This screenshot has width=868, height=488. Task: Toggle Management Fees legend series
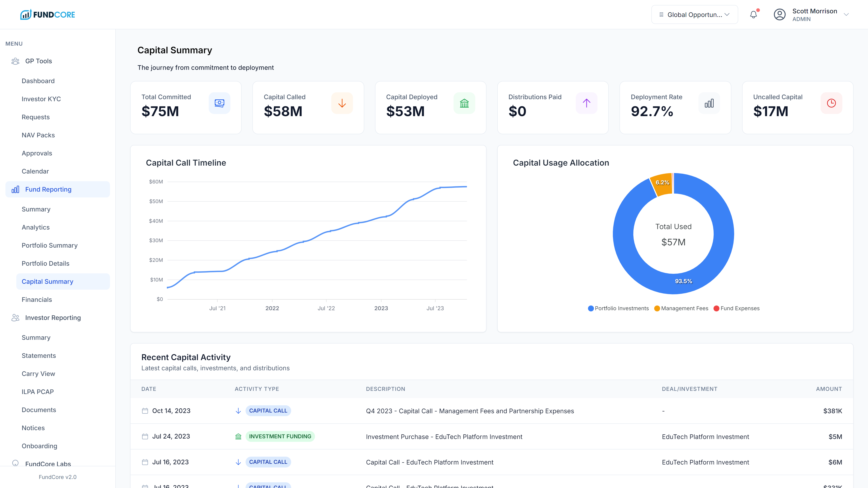coord(681,308)
